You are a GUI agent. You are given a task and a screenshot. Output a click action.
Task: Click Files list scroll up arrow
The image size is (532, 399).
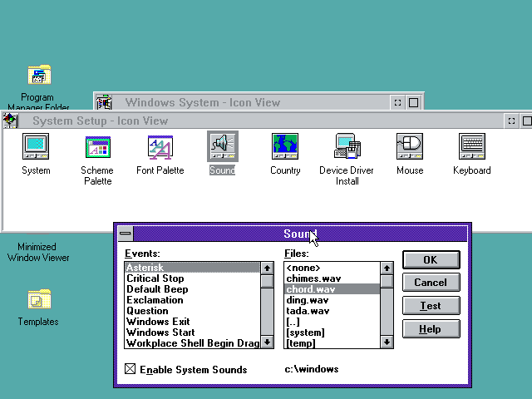point(387,268)
